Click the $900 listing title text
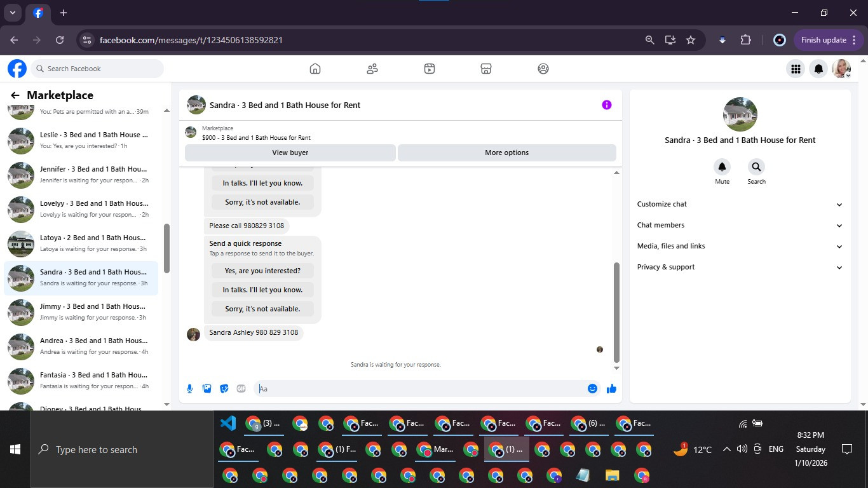 256,138
